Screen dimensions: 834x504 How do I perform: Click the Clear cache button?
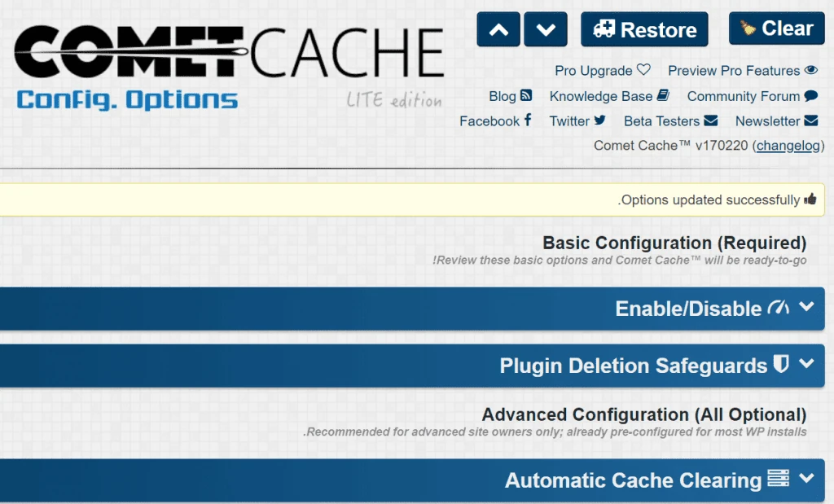click(776, 28)
